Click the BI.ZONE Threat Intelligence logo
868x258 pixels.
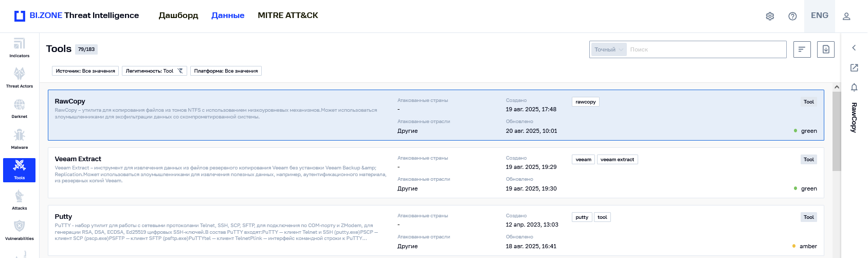[x=77, y=15]
